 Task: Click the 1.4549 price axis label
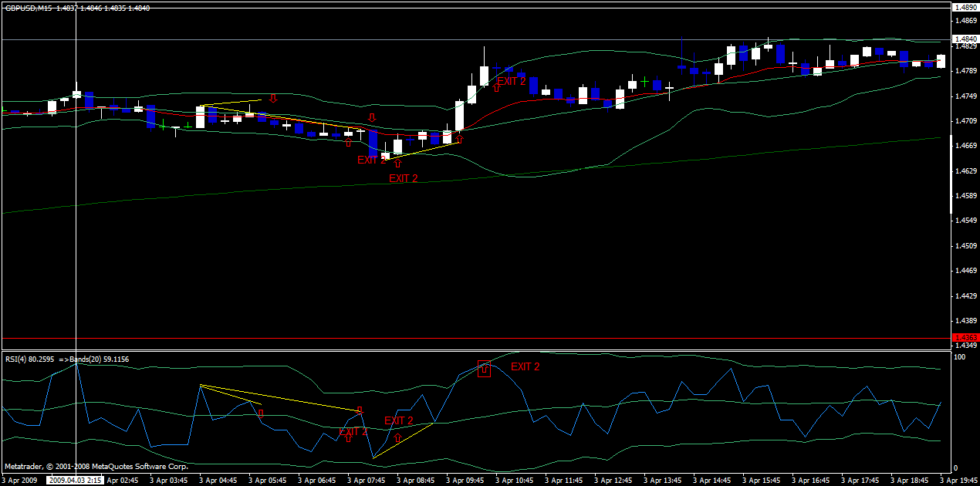click(x=965, y=221)
